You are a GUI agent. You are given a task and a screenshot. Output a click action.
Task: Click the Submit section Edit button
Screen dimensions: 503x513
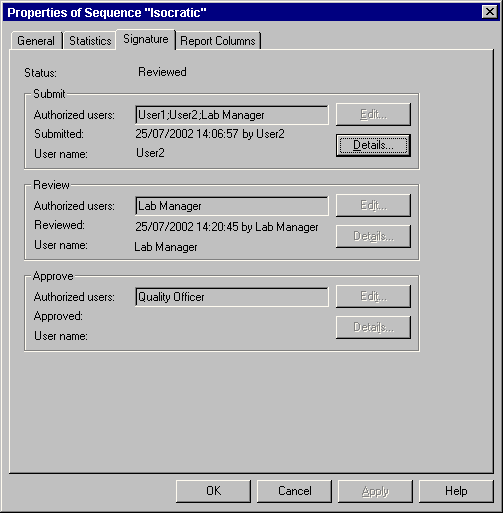point(373,114)
